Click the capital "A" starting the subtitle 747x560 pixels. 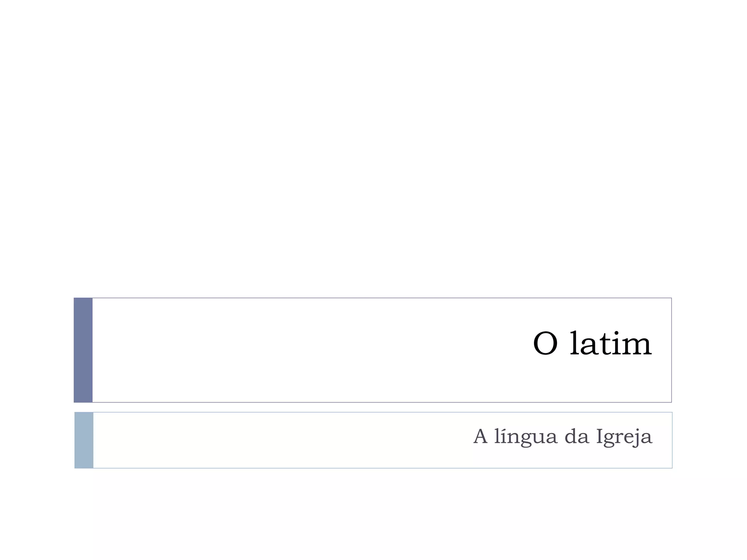pos(480,437)
